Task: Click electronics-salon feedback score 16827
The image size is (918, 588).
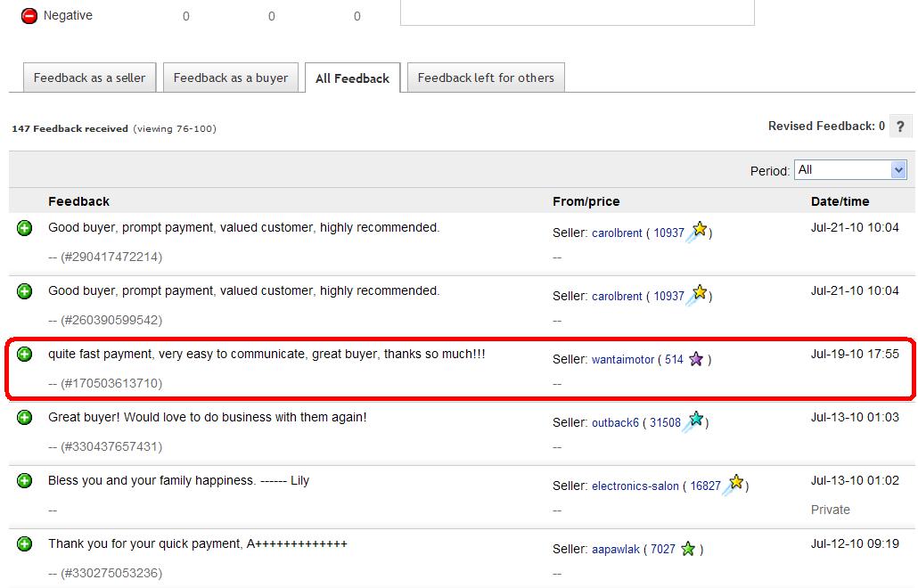Action: click(705, 486)
